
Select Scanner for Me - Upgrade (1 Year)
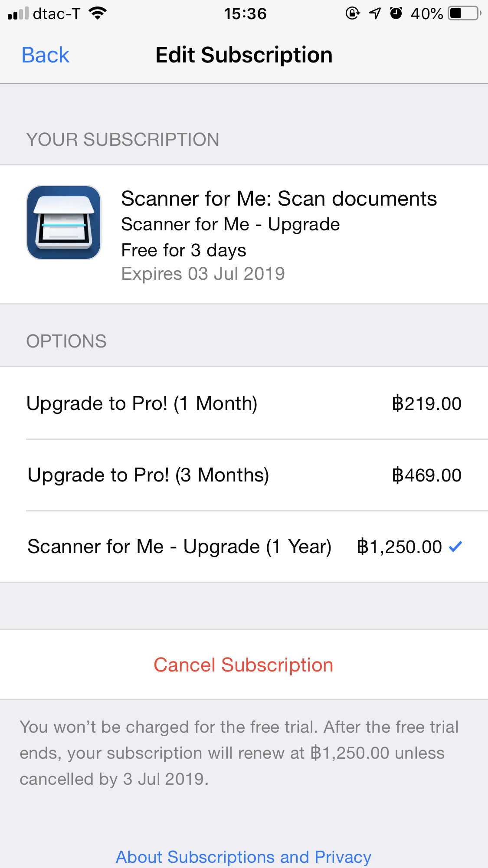point(179,547)
